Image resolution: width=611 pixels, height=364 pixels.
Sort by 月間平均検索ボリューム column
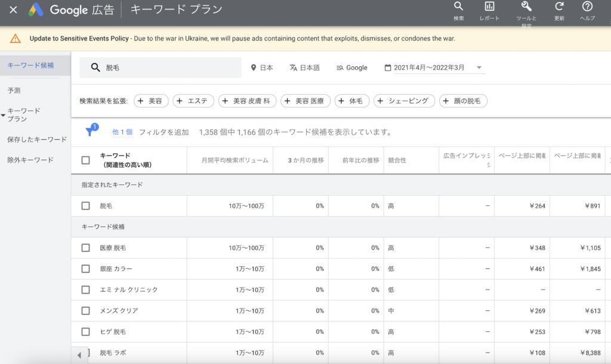[234, 160]
